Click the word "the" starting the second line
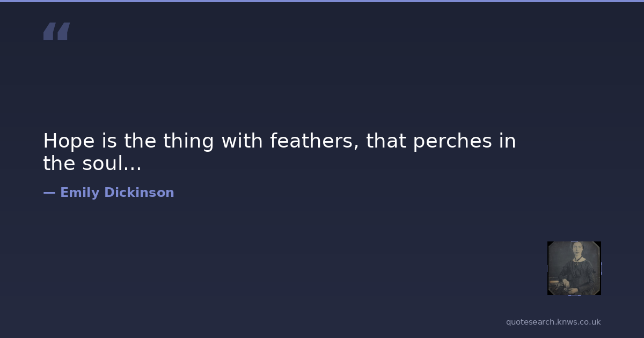 (x=59, y=164)
